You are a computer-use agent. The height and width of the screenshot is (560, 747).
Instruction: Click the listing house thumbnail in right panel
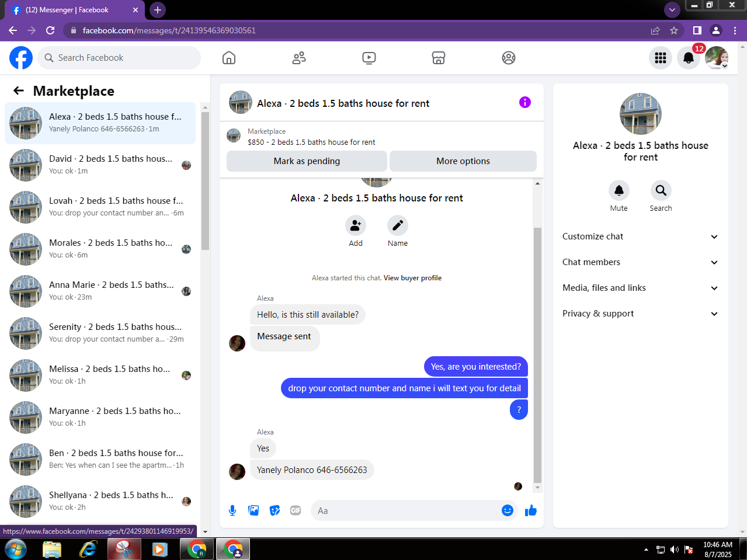point(641,114)
